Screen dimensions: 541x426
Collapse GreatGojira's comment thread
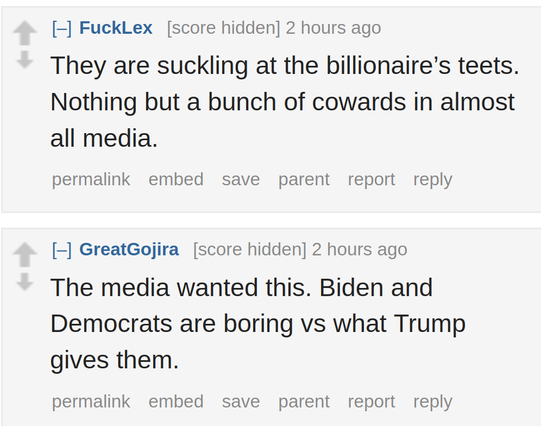click(x=62, y=250)
